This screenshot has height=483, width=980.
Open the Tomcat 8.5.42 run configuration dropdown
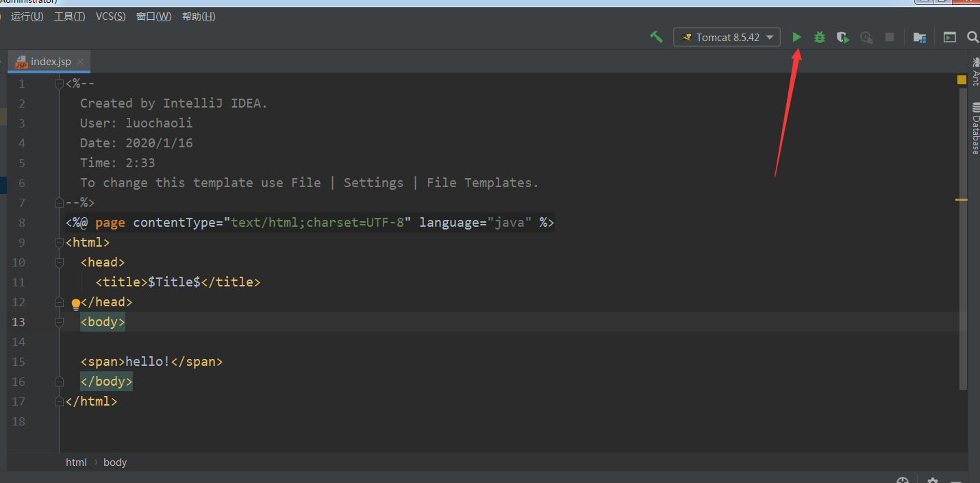point(727,37)
